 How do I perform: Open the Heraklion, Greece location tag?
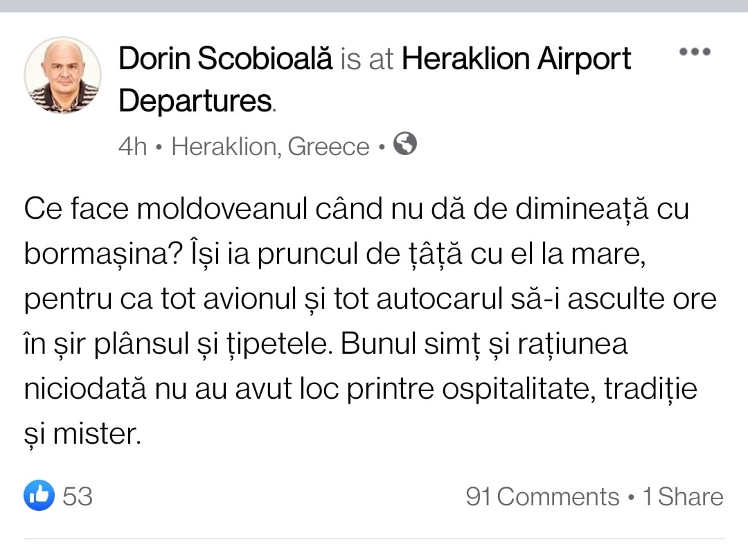pyautogui.click(x=270, y=147)
